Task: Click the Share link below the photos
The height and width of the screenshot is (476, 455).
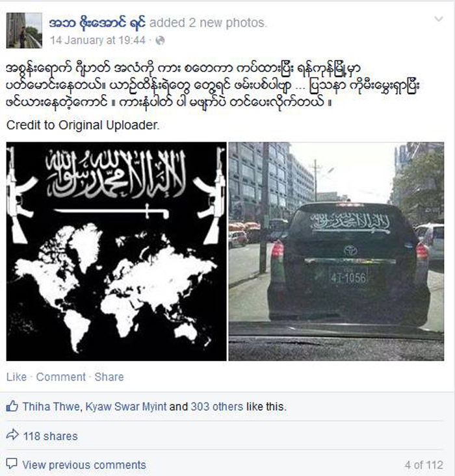Action: (x=109, y=377)
